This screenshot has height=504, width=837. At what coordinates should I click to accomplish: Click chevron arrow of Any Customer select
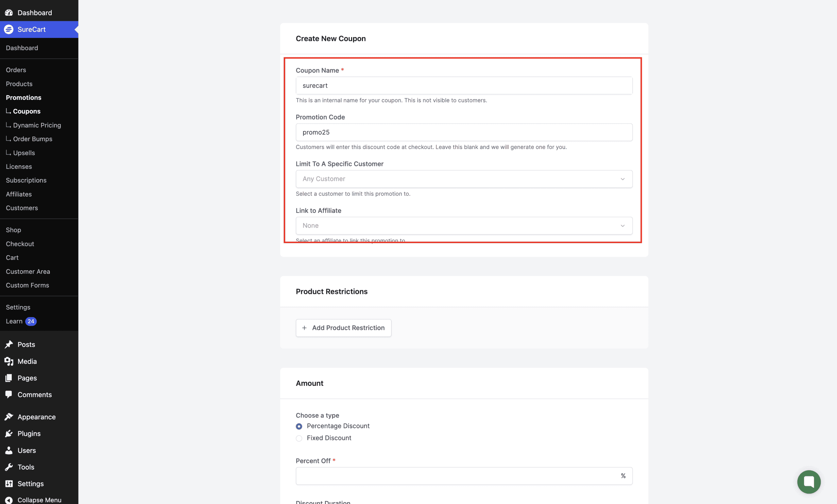(623, 179)
